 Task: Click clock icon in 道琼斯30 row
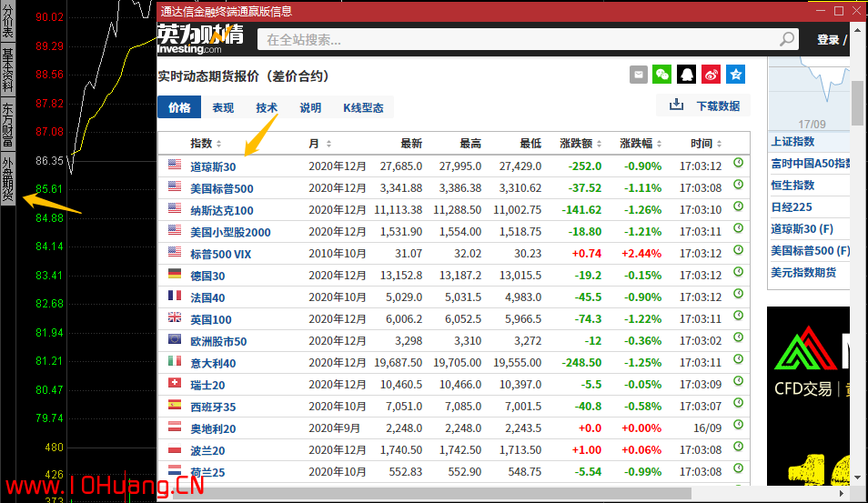[x=738, y=163]
